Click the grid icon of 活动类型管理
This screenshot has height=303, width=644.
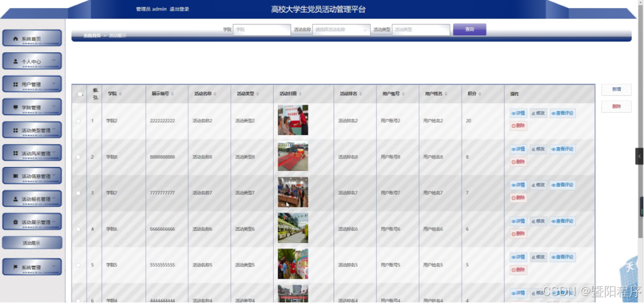[16, 130]
